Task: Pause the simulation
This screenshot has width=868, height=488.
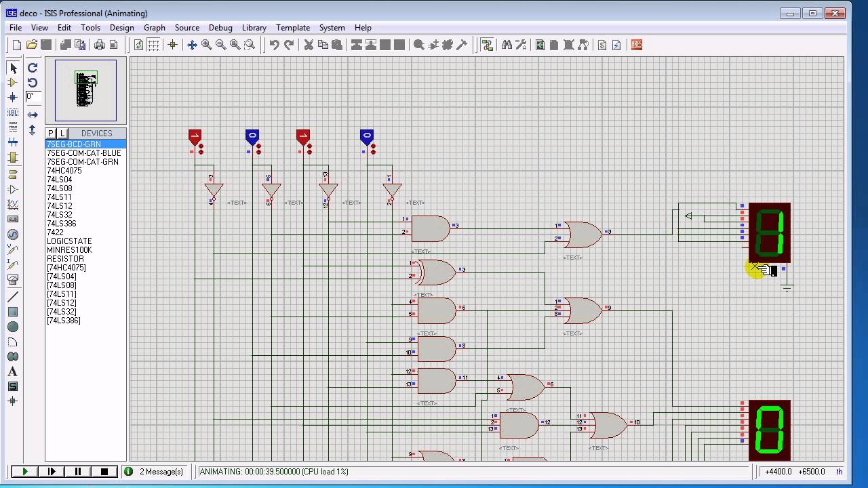Action: pos(77,472)
